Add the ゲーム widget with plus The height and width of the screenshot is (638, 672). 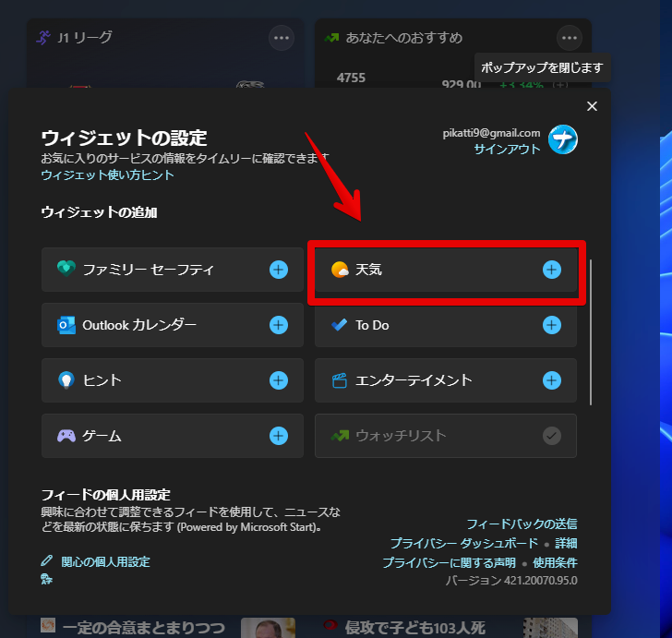click(x=279, y=436)
